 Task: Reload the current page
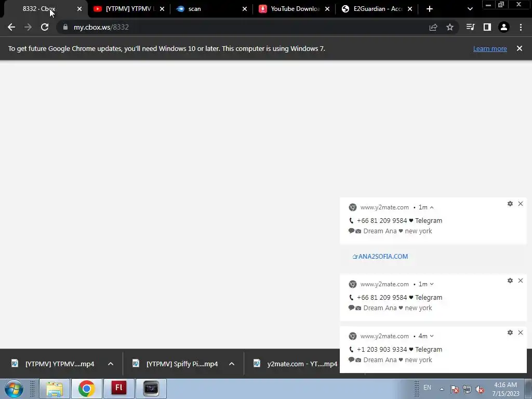[x=45, y=27]
